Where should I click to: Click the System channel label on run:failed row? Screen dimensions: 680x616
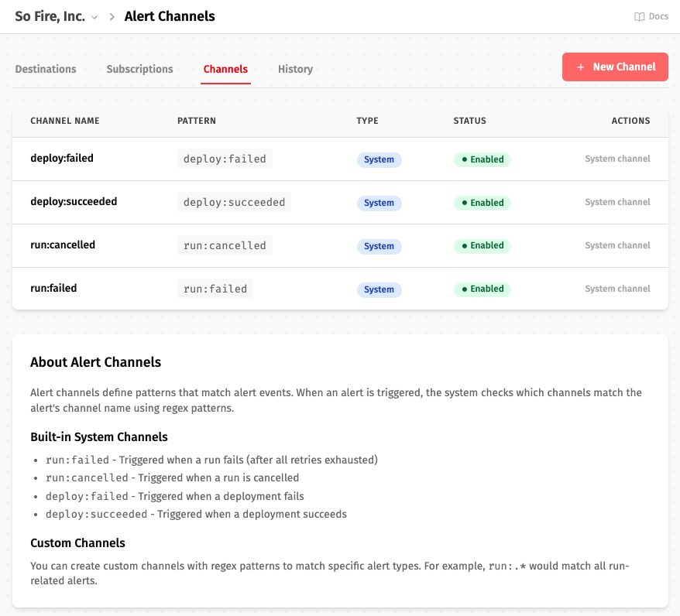pos(617,289)
